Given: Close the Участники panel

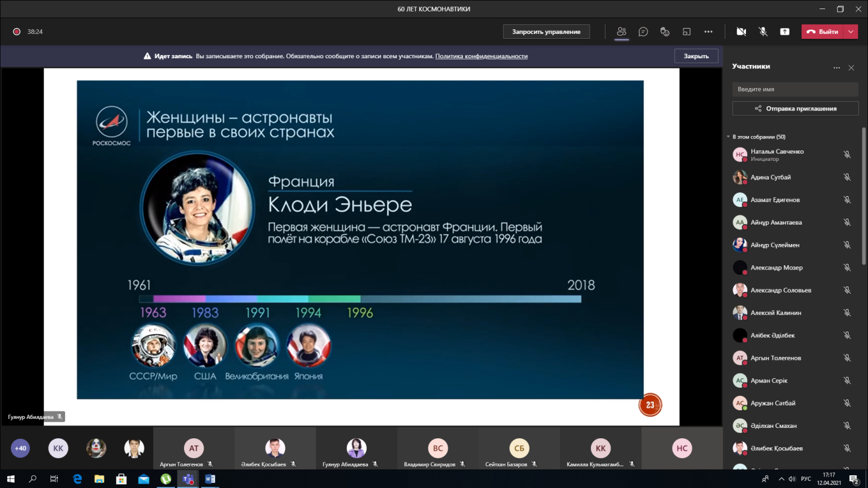Looking at the screenshot, I should tap(851, 67).
